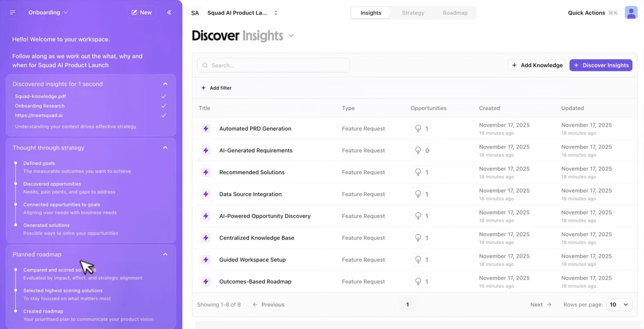The height and width of the screenshot is (329, 644).
Task: Sort by the Opportunities column header
Action: click(x=428, y=108)
